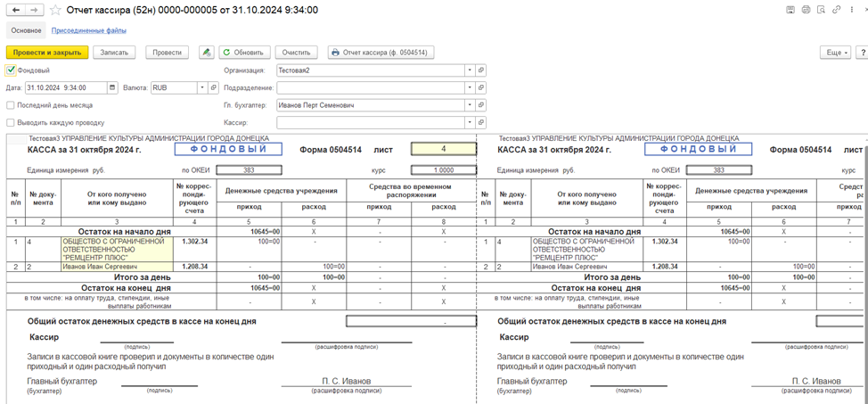Image resolution: width=868 pixels, height=404 pixels.
Task: Select the лист cell with value 4
Action: tap(444, 149)
